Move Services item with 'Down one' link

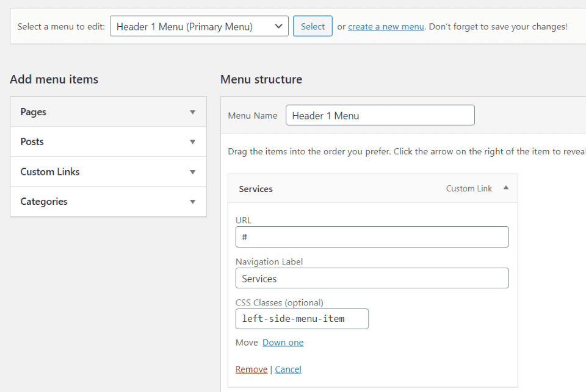tap(283, 343)
